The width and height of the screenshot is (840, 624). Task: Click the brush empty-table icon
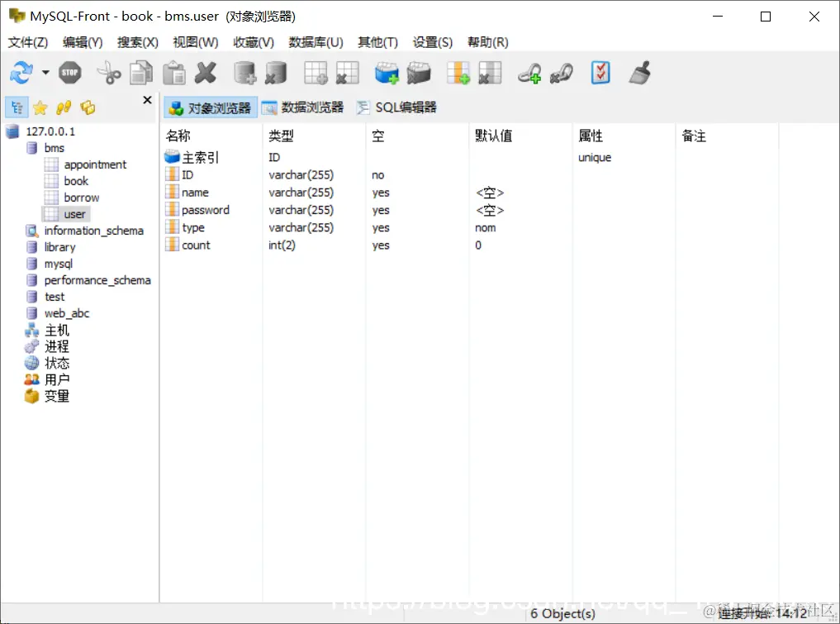pyautogui.click(x=639, y=73)
